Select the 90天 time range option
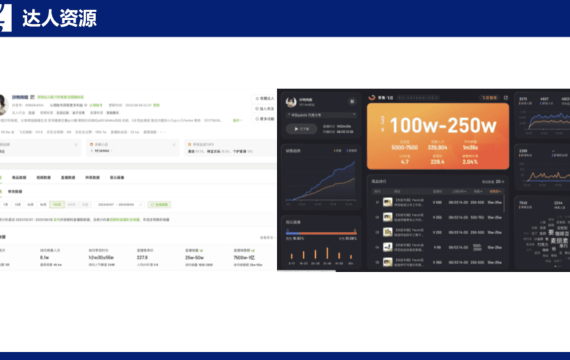The image size is (570, 360). (x=43, y=205)
